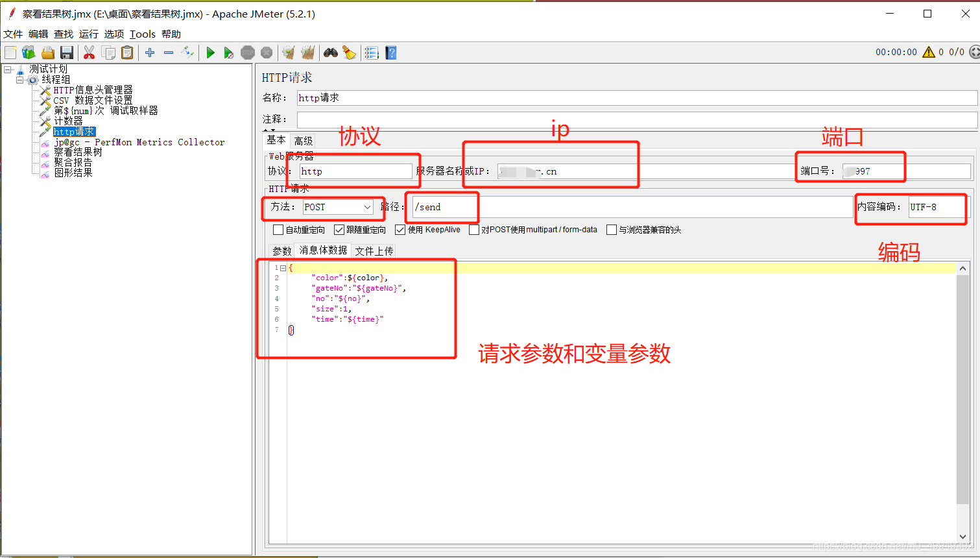Select CSV 数据文件设置 in the tree
The height and width of the screenshot is (558, 980).
pyautogui.click(x=93, y=101)
